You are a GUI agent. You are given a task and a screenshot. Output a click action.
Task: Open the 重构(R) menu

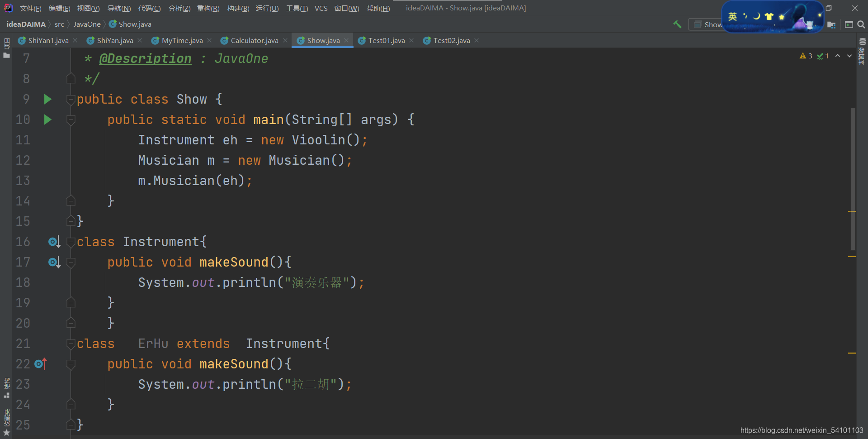click(208, 8)
